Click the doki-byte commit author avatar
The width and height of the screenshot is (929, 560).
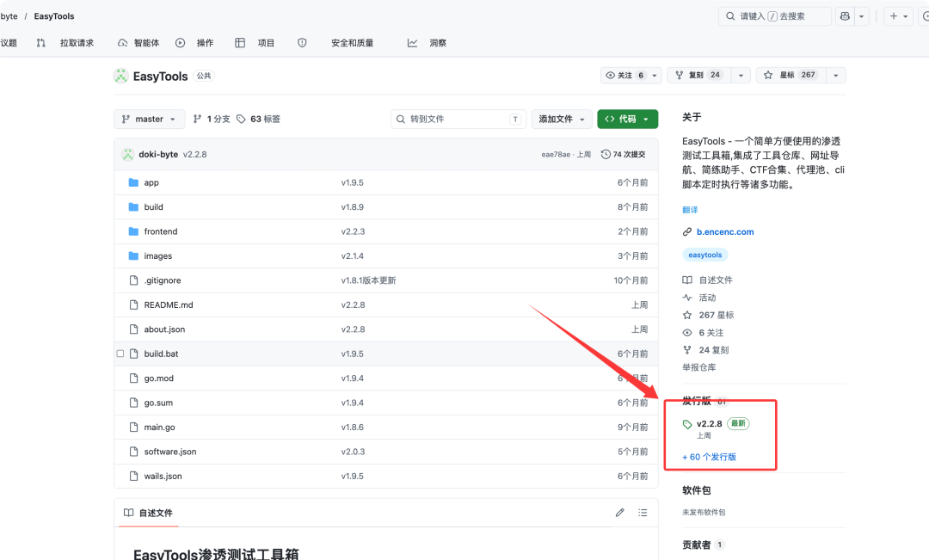128,154
